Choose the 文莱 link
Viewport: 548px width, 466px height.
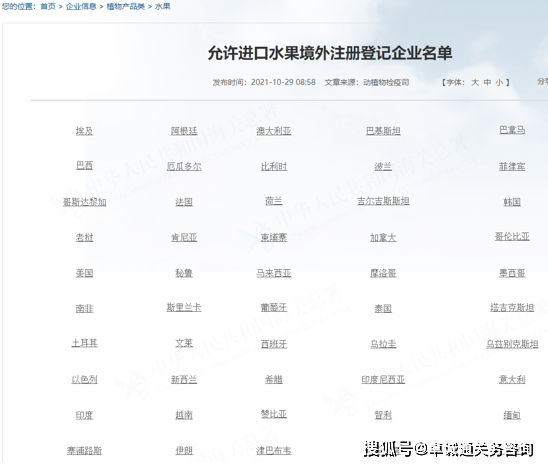click(x=184, y=343)
